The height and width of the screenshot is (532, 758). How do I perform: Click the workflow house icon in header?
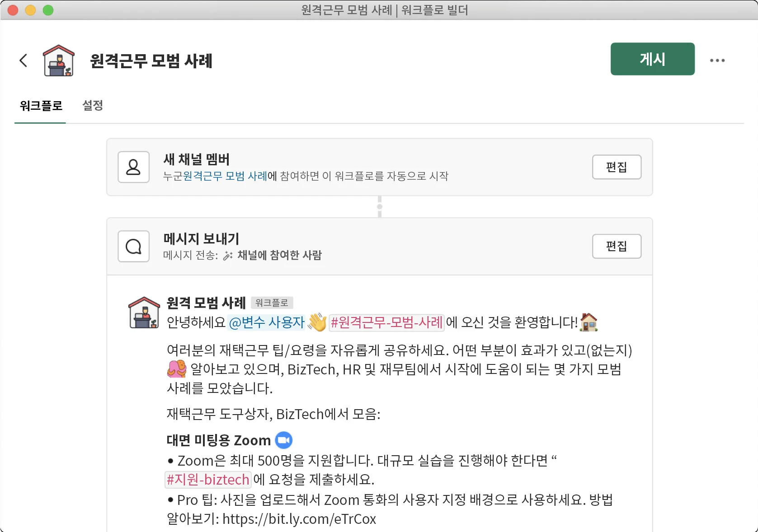click(x=58, y=61)
